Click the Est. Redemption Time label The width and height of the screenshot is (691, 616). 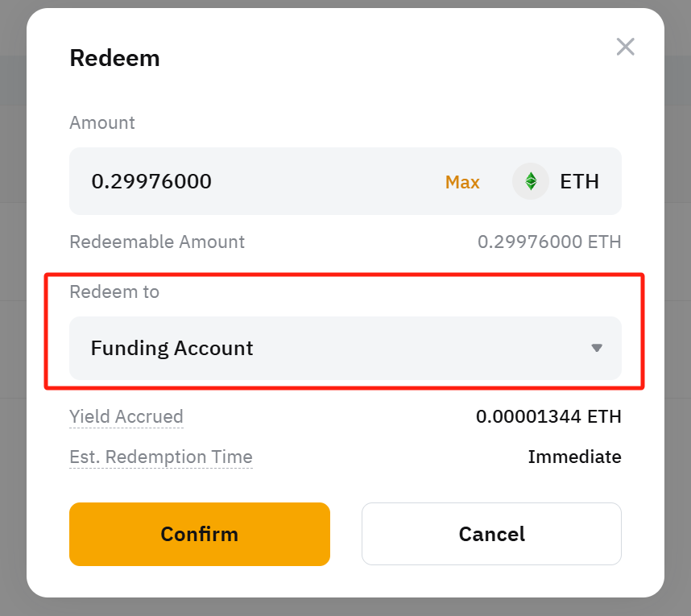[161, 457]
